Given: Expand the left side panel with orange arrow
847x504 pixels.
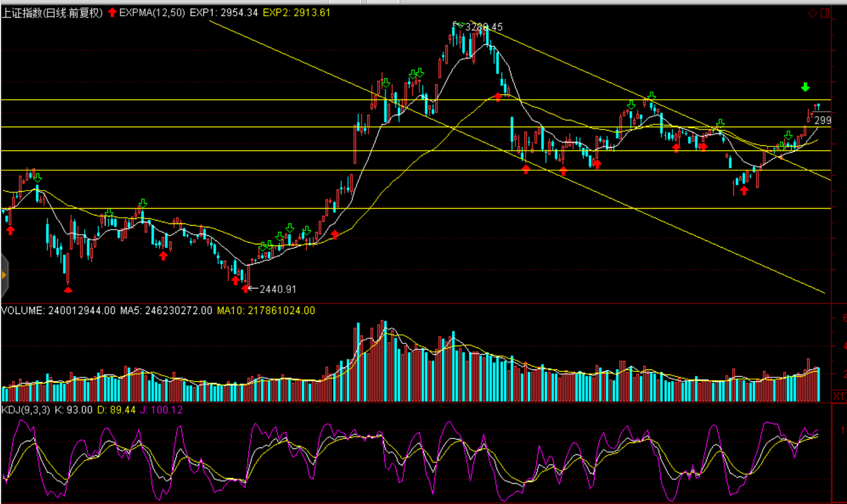Looking at the screenshot, I should [x=4, y=275].
